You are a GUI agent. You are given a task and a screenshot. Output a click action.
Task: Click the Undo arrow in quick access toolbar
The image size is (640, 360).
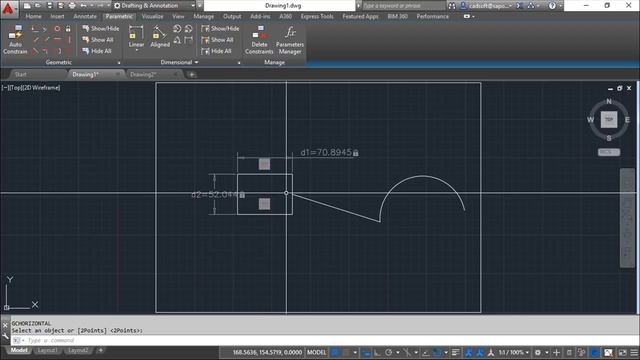pyautogui.click(x=83, y=6)
